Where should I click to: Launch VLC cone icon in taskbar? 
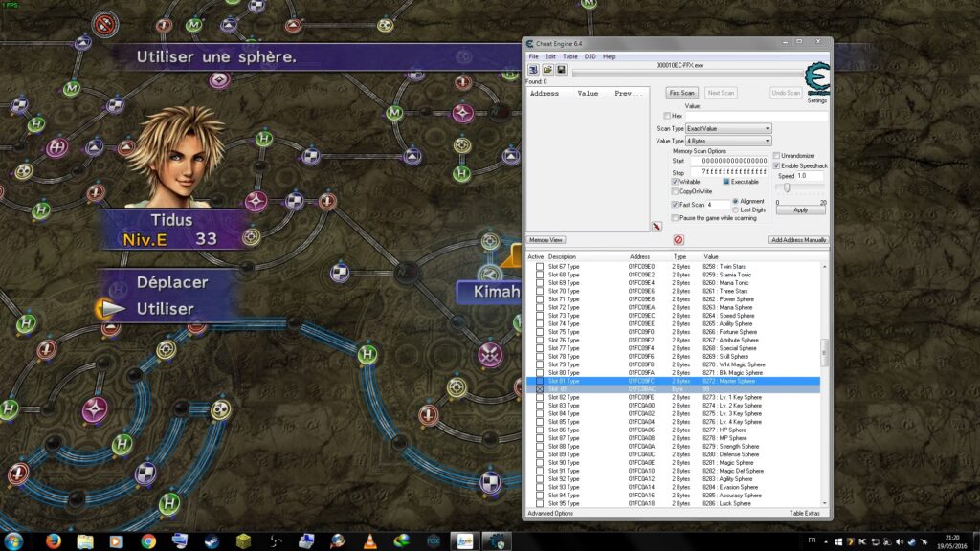point(370,541)
